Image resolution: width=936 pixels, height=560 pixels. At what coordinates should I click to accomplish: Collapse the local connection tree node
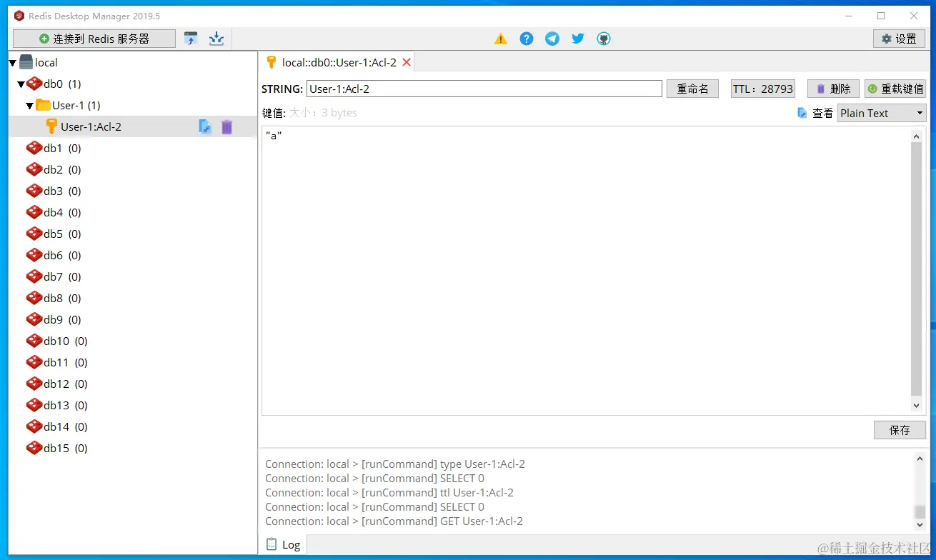tap(13, 63)
